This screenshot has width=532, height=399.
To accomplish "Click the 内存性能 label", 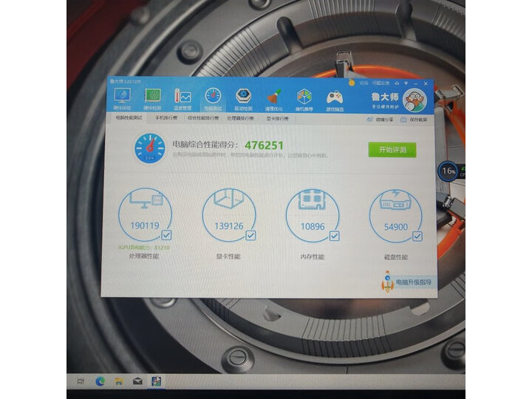I will (x=312, y=257).
